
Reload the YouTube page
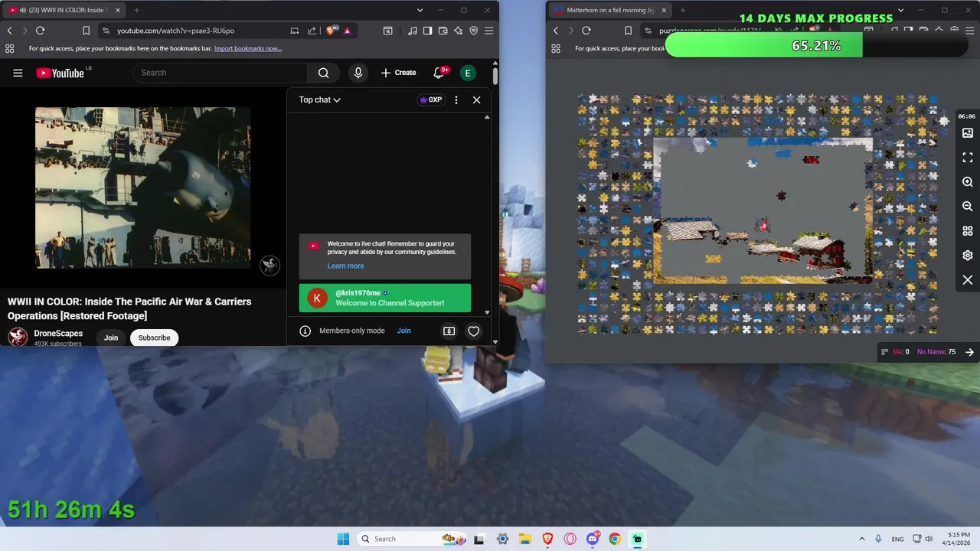point(40,31)
